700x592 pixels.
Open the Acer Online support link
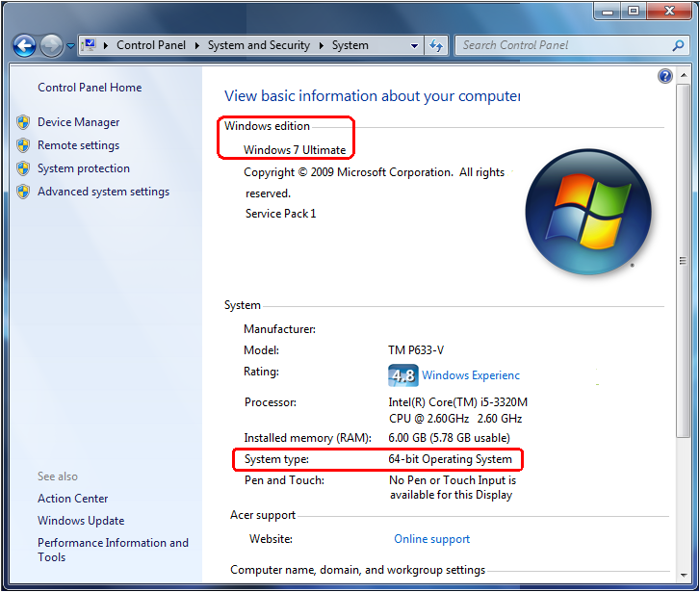point(431,539)
